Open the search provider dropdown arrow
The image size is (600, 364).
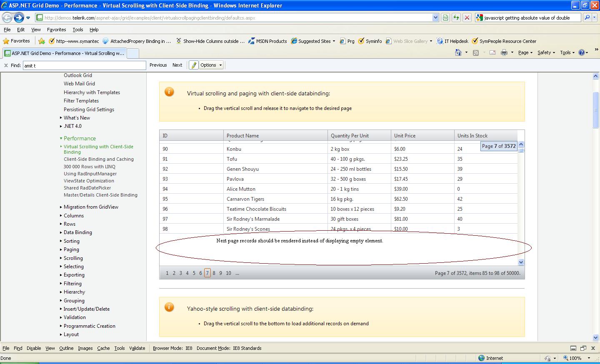594,17
